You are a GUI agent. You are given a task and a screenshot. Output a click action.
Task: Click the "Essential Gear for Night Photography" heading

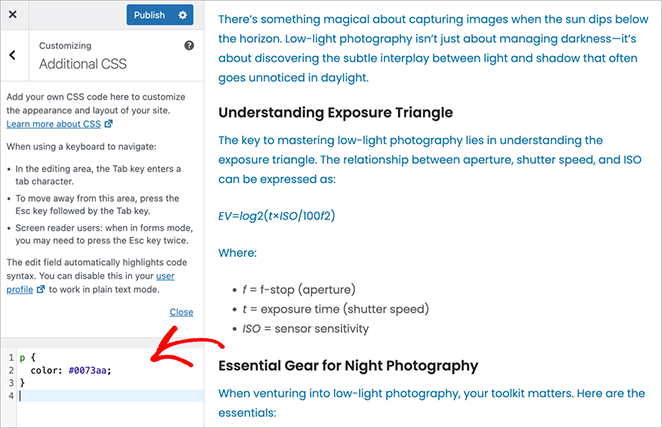[348, 365]
